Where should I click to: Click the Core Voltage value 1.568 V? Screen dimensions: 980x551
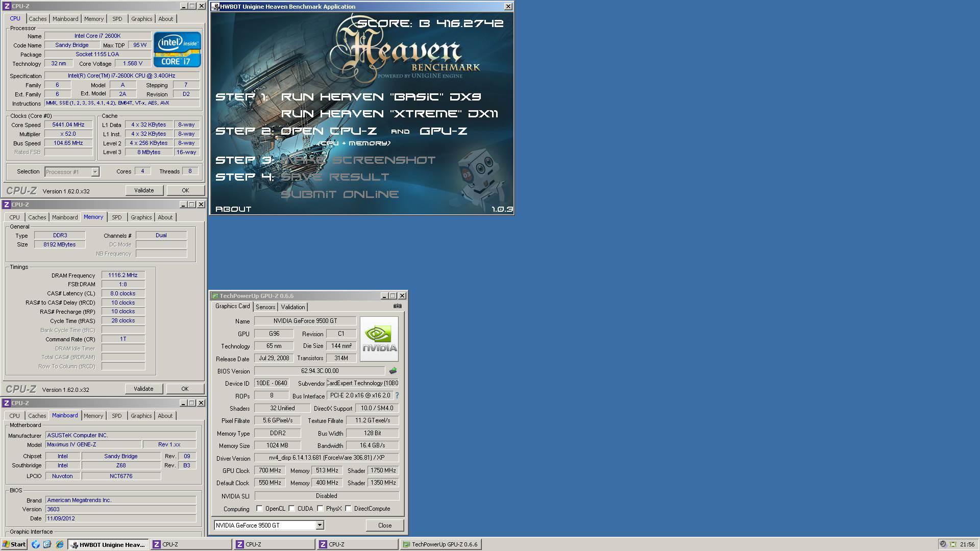pos(133,64)
